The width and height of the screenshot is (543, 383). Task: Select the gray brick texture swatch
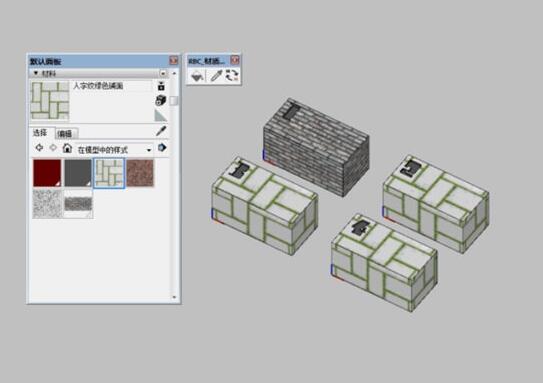pyautogui.click(x=78, y=204)
